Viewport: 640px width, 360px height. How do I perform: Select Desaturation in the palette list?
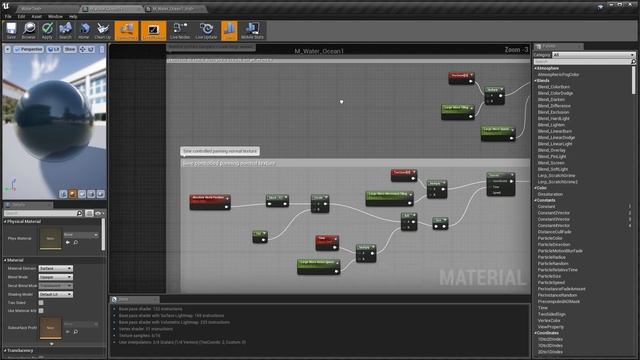(x=550, y=194)
